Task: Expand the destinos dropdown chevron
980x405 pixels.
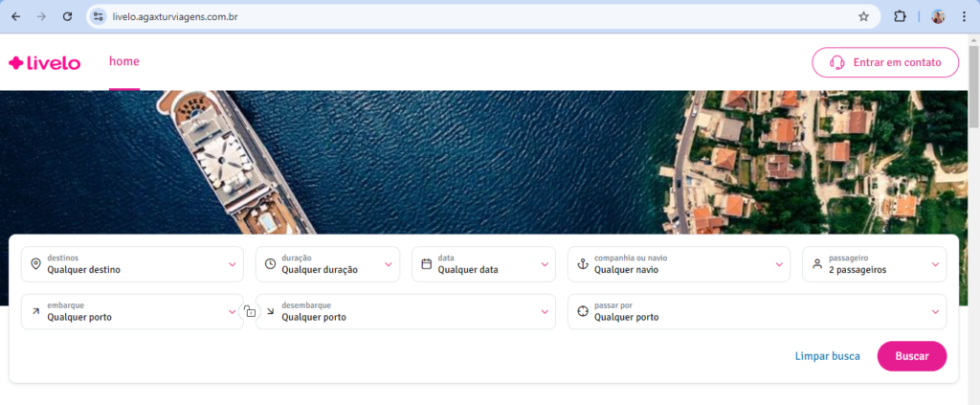Action: point(232,264)
